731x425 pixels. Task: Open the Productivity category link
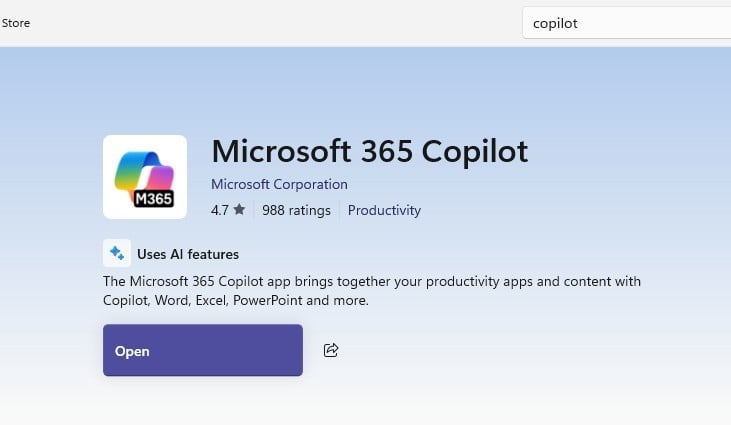click(384, 210)
